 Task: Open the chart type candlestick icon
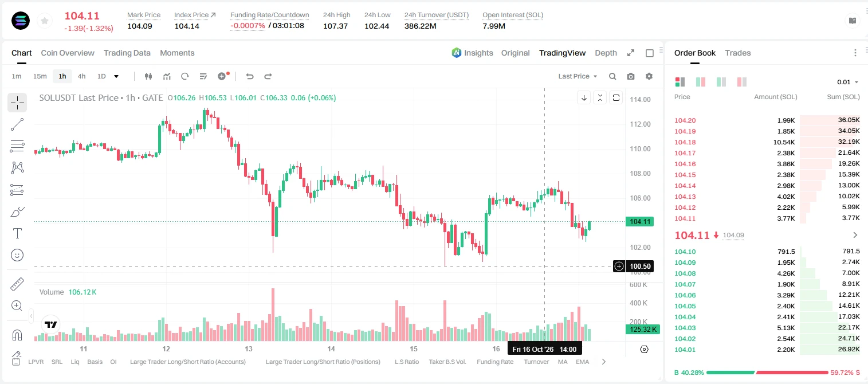coord(149,76)
